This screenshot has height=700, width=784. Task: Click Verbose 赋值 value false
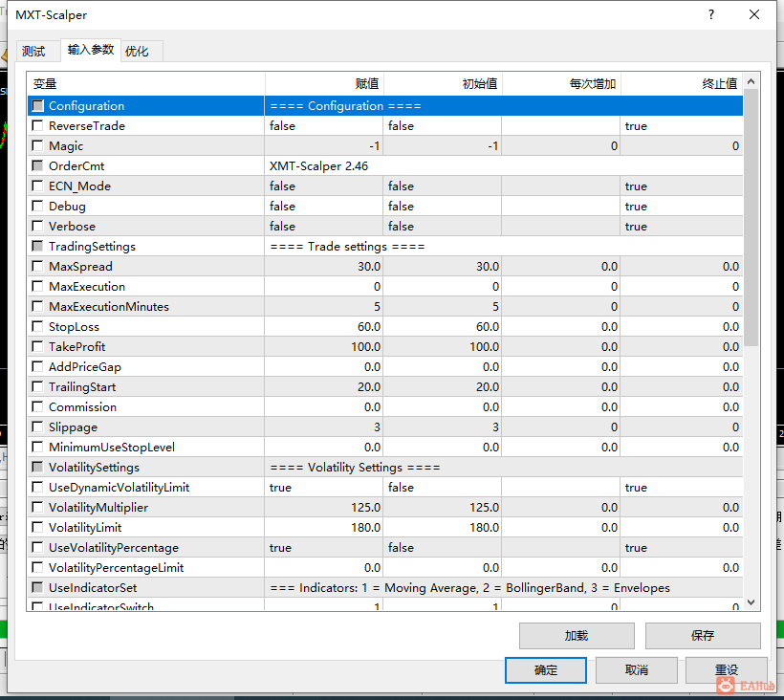click(x=324, y=226)
